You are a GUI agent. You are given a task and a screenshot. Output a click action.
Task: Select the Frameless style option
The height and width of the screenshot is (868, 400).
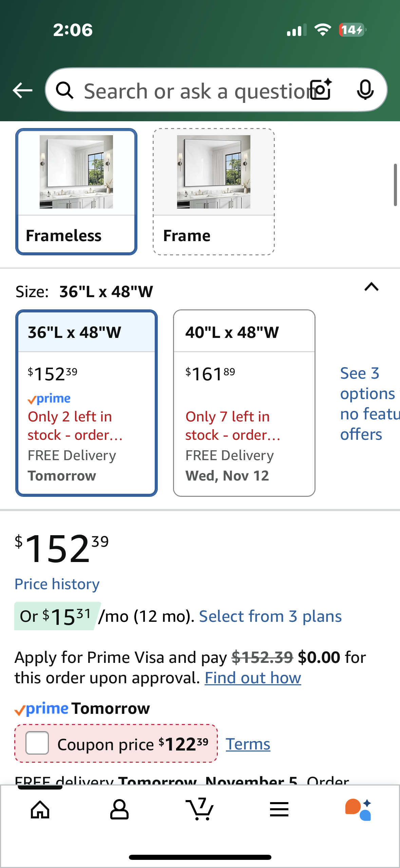click(x=76, y=192)
